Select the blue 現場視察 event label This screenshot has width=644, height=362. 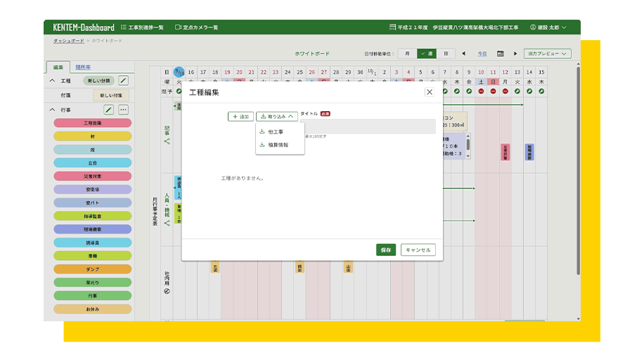tap(92, 229)
